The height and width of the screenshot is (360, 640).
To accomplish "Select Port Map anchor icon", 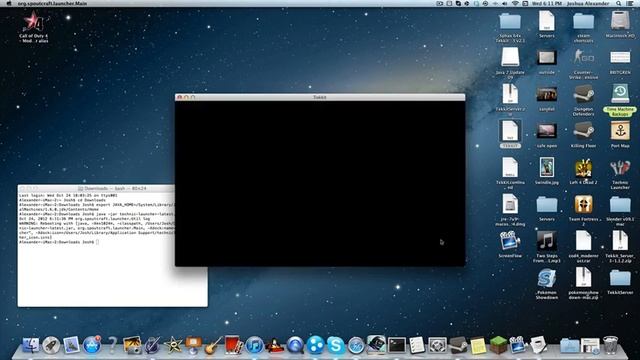I will pyautogui.click(x=620, y=135).
